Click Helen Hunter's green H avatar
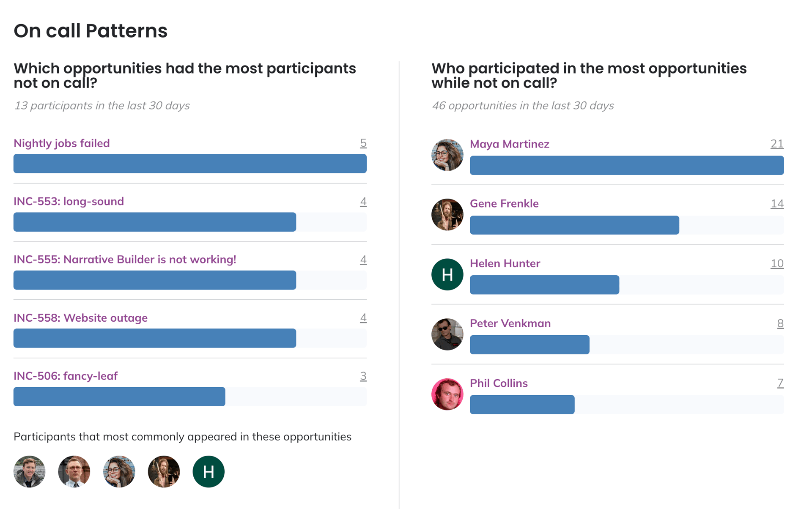 coord(447,274)
